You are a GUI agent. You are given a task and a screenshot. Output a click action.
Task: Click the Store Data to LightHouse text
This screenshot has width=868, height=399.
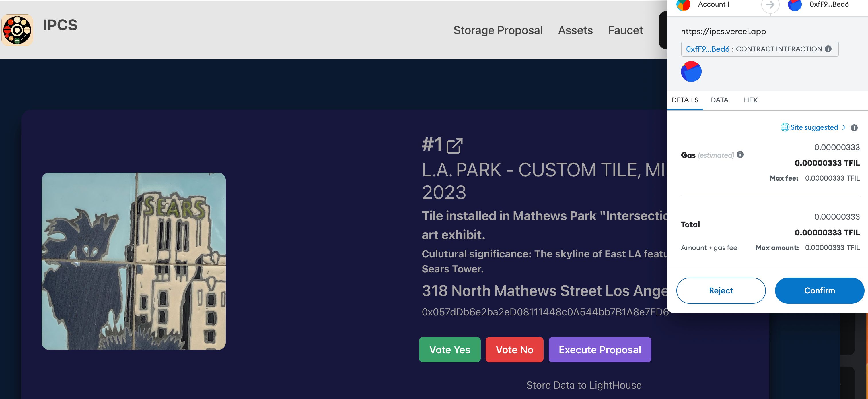pyautogui.click(x=584, y=385)
